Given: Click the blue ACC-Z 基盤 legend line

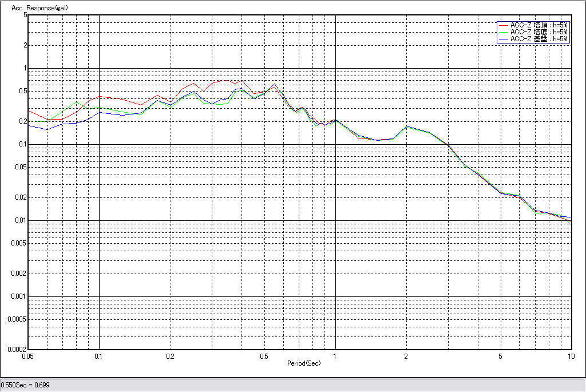Looking at the screenshot, I should coord(503,39).
